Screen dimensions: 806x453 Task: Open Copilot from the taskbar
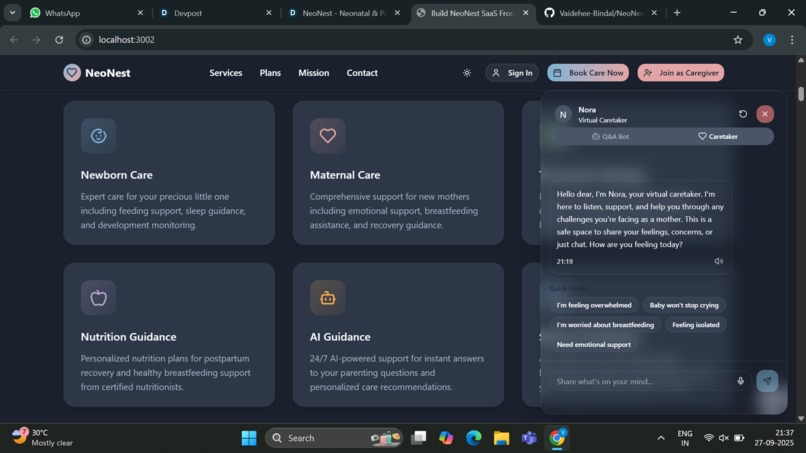(446, 438)
